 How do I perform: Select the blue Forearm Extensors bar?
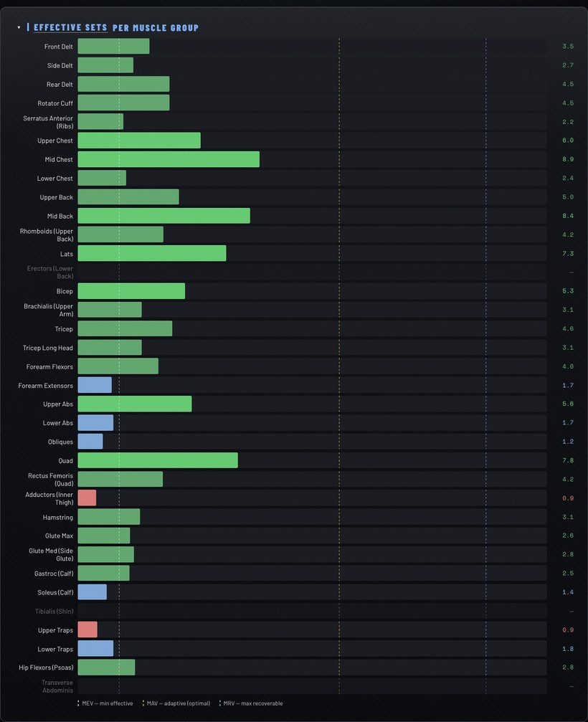pos(95,385)
